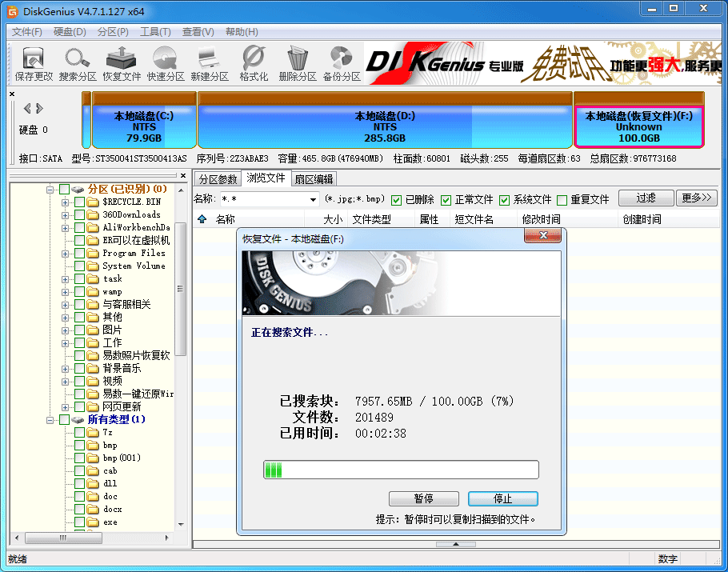Click the 分区(已识别) drive icon
728x572 pixels.
tap(78, 190)
